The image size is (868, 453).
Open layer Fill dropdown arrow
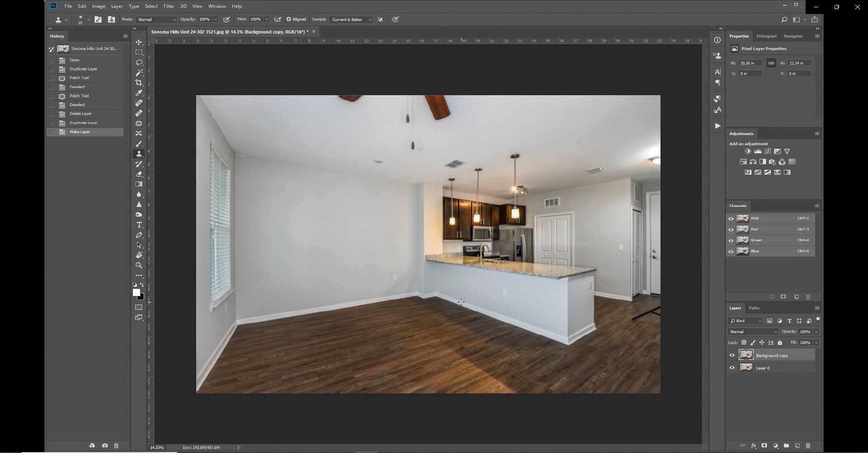tap(816, 342)
